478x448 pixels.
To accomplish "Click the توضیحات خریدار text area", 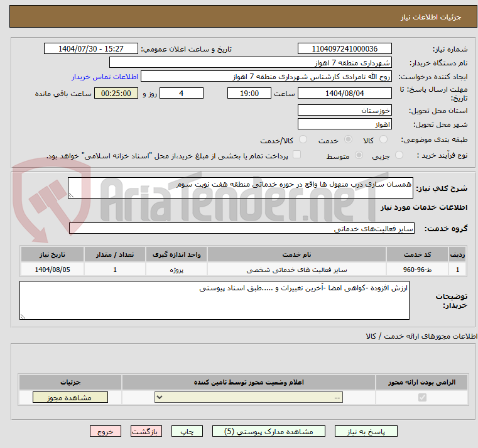I will (214, 300).
